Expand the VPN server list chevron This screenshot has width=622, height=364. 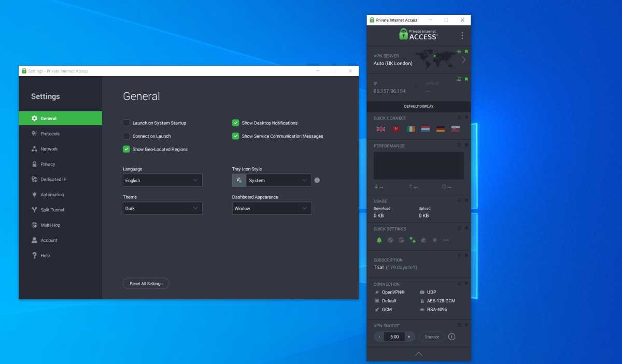(463, 60)
